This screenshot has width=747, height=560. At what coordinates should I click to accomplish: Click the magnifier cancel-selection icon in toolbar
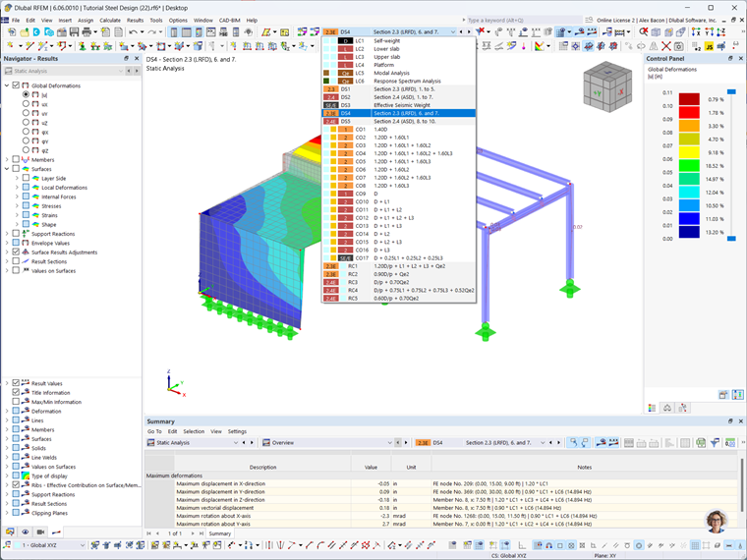point(643,31)
